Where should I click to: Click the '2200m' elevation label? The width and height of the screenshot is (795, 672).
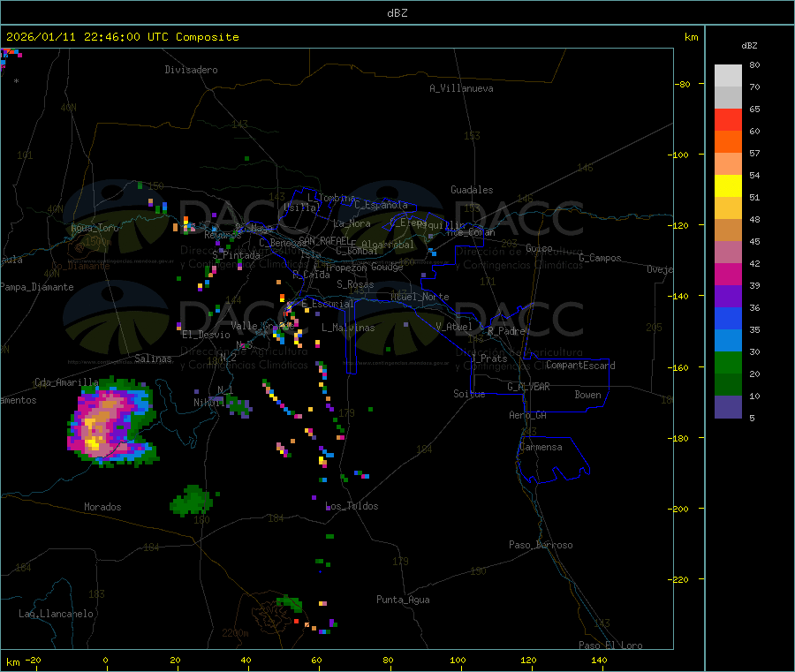[235, 633]
